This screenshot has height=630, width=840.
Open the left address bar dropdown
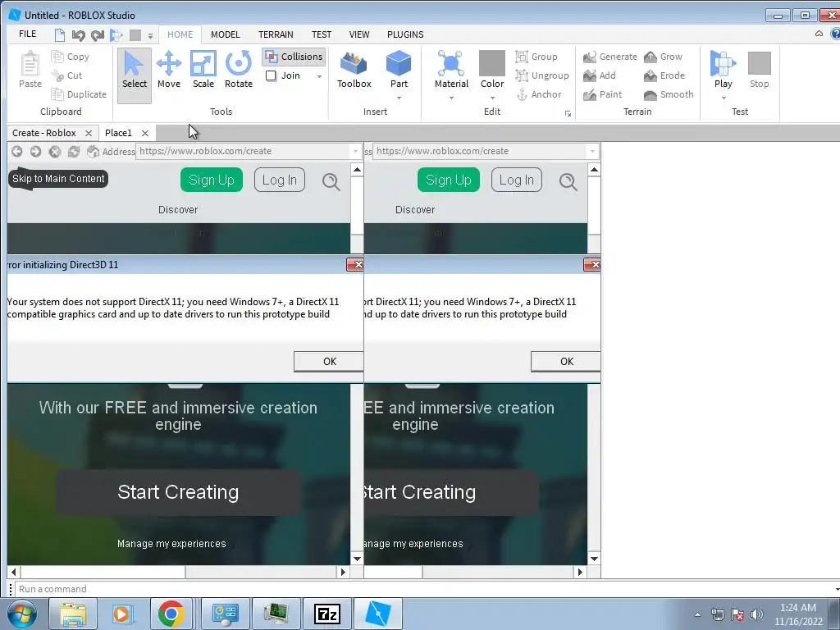tap(355, 152)
